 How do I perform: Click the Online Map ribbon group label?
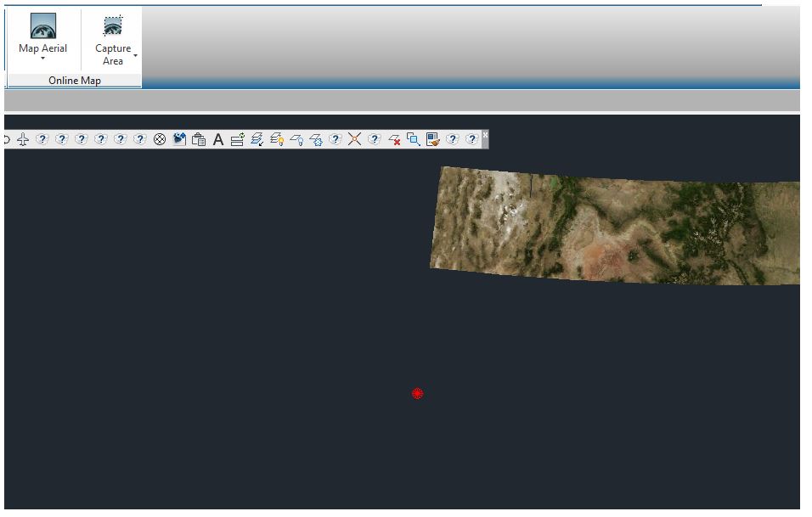click(74, 81)
